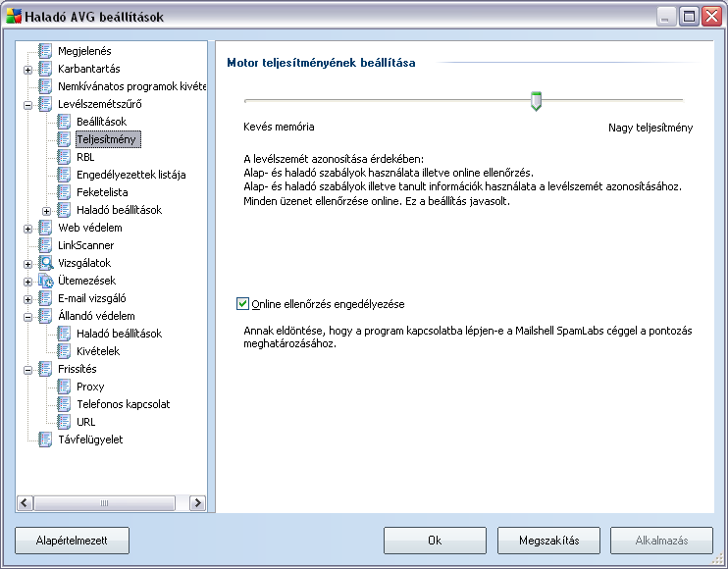Cancel with the Megszakítás button

pyautogui.click(x=548, y=541)
